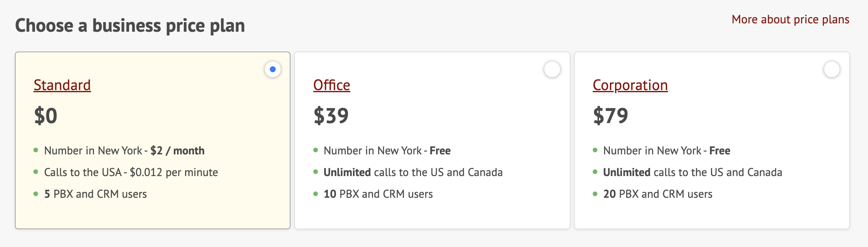This screenshot has height=247, width=868.
Task: Select the Office plan radio button
Action: click(552, 70)
